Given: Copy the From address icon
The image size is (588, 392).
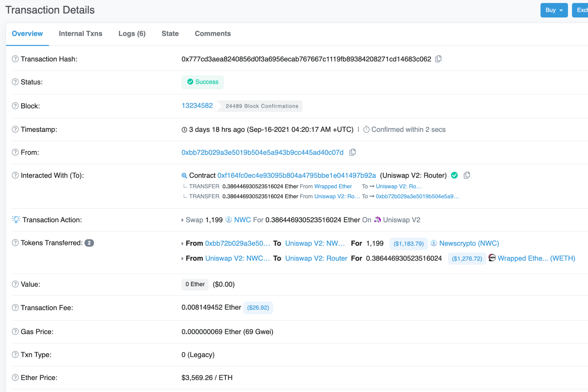Looking at the screenshot, I should [x=353, y=152].
